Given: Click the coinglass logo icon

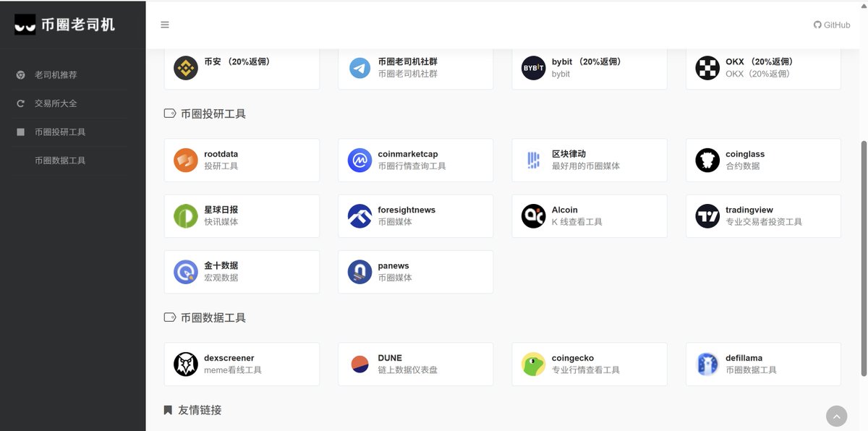Looking at the screenshot, I should pyautogui.click(x=707, y=160).
